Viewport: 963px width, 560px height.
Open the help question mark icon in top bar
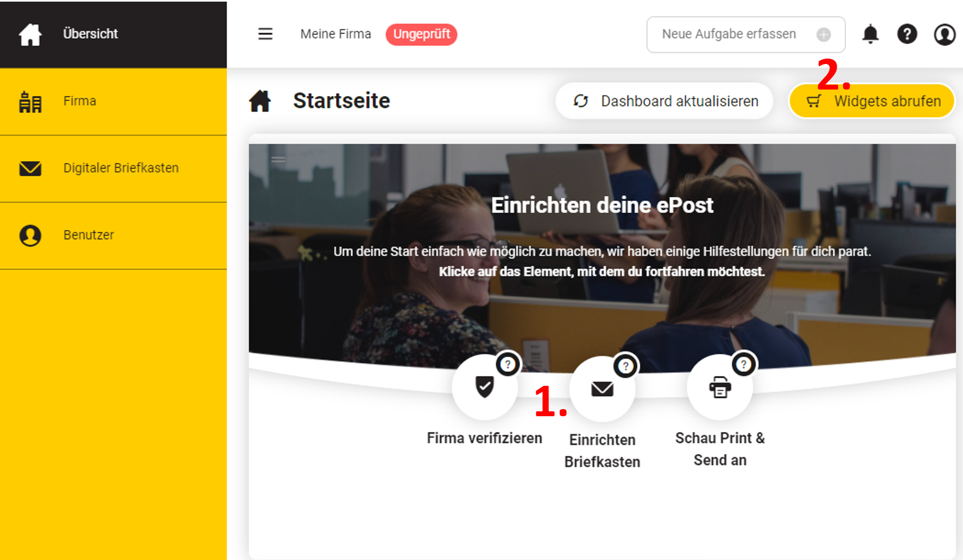(x=907, y=34)
